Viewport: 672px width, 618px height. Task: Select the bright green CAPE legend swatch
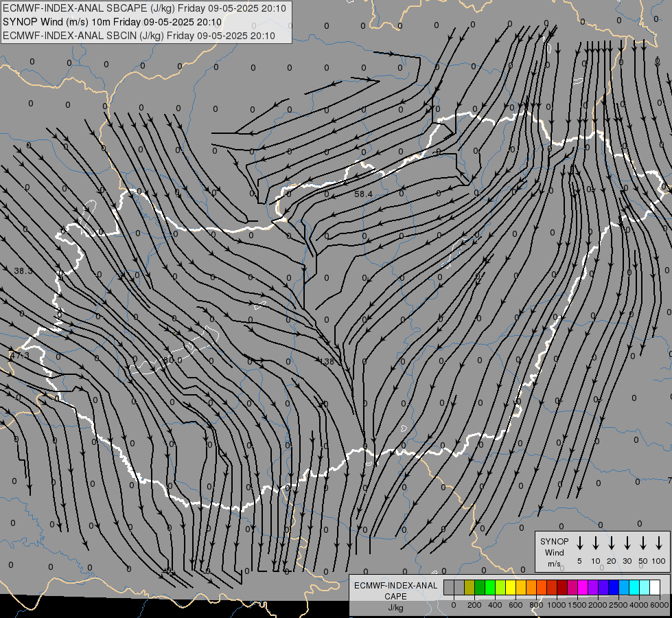[490, 587]
